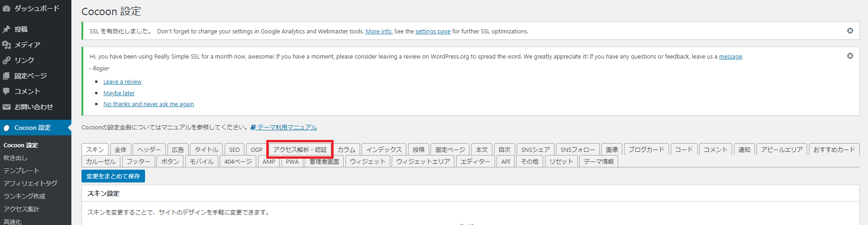Image resolution: width=868 pixels, height=225 pixels.
Task: Open the 管理者画面 tab
Action: click(324, 161)
